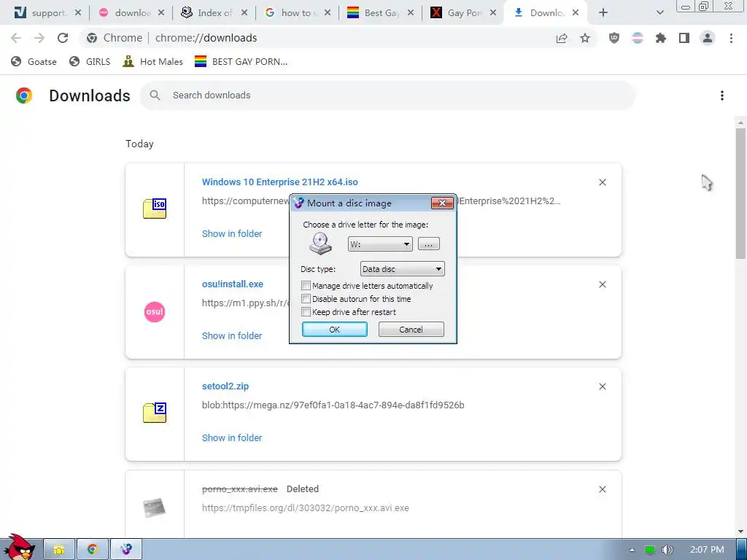Open the new tab plus button
Screen dimensions: 747x560
click(x=603, y=13)
